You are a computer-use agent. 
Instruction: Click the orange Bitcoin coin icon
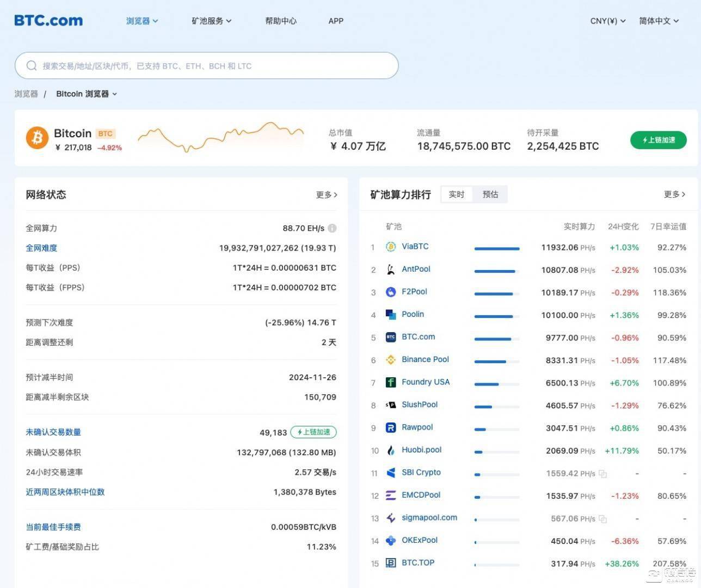point(36,138)
